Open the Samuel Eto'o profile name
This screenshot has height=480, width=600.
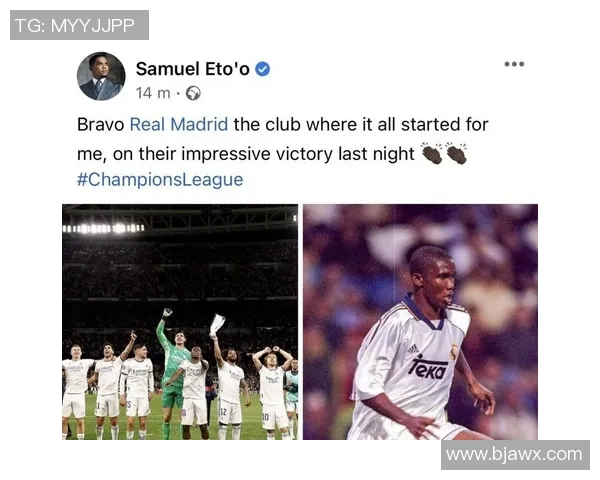click(192, 69)
